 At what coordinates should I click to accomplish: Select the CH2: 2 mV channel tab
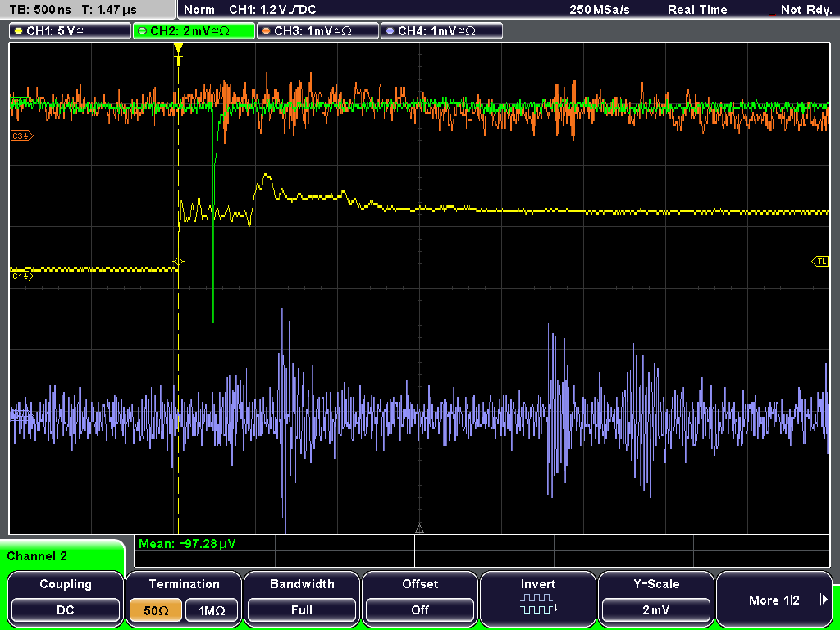coord(194,31)
